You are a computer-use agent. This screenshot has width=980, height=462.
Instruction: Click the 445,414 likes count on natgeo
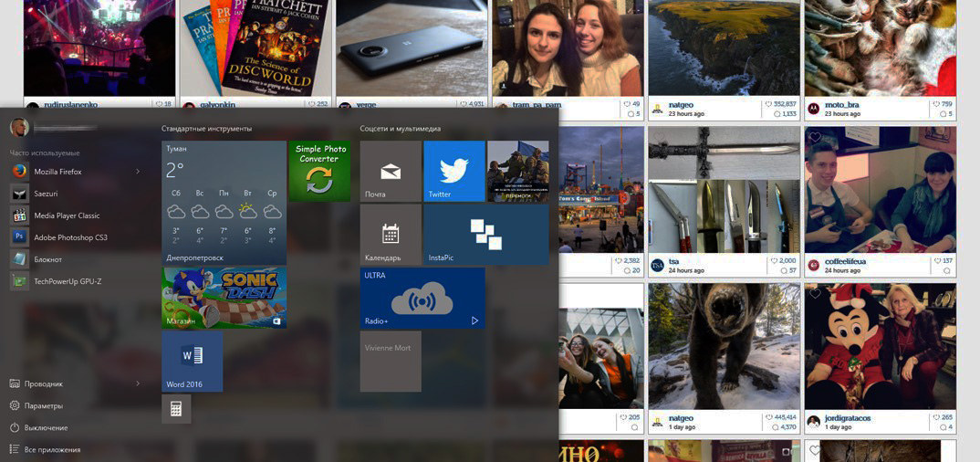(785, 417)
